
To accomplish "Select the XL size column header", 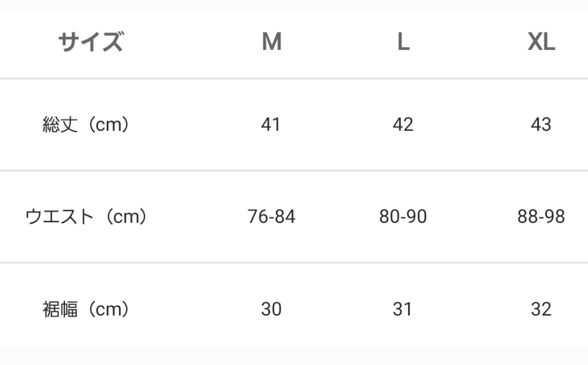I will [x=541, y=42].
